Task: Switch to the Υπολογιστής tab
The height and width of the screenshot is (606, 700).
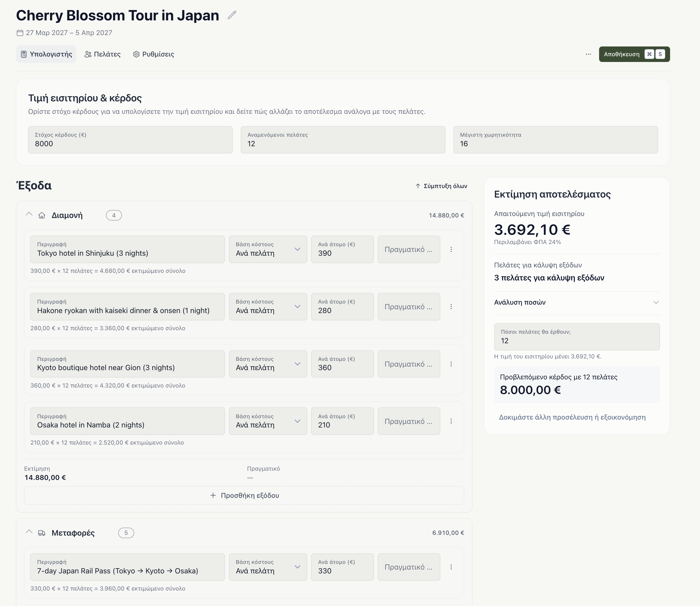Action: [46, 54]
